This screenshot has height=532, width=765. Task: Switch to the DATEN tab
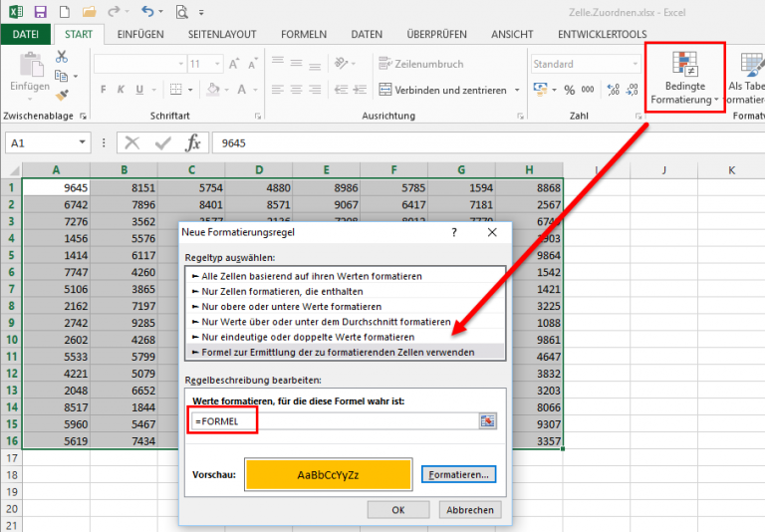pyautogui.click(x=367, y=34)
